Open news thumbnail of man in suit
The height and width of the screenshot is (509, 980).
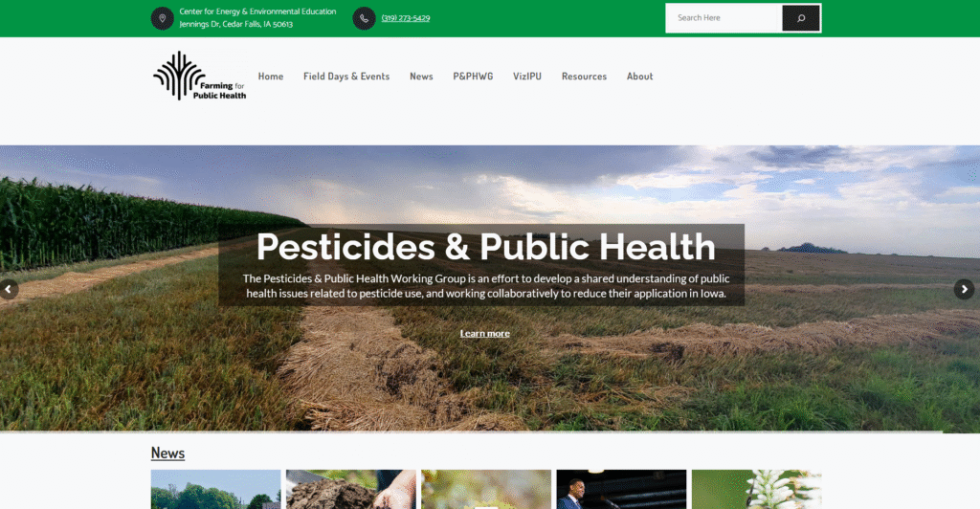coord(621,490)
